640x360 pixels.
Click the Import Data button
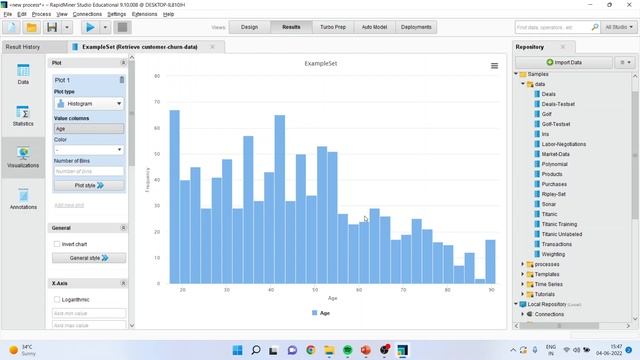click(x=564, y=62)
